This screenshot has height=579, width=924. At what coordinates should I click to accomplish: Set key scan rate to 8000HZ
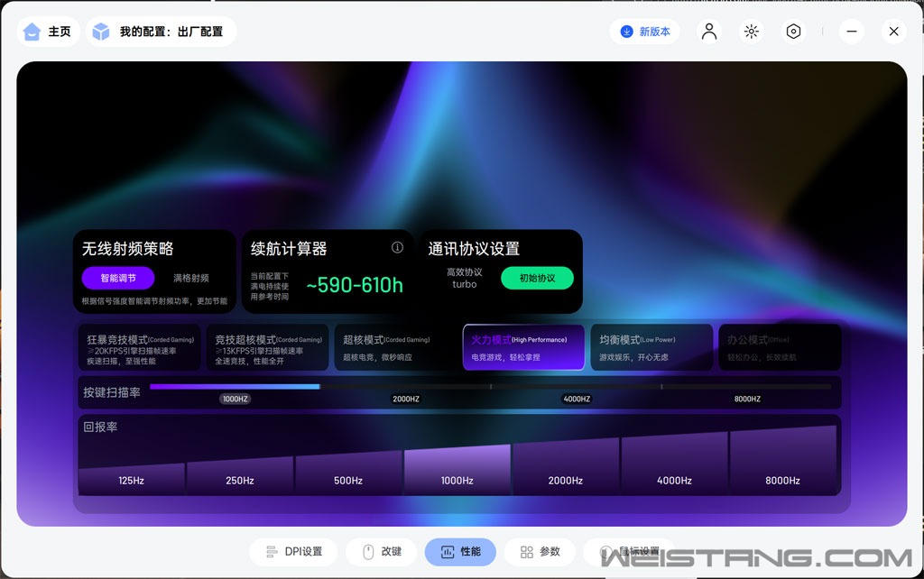coord(747,399)
